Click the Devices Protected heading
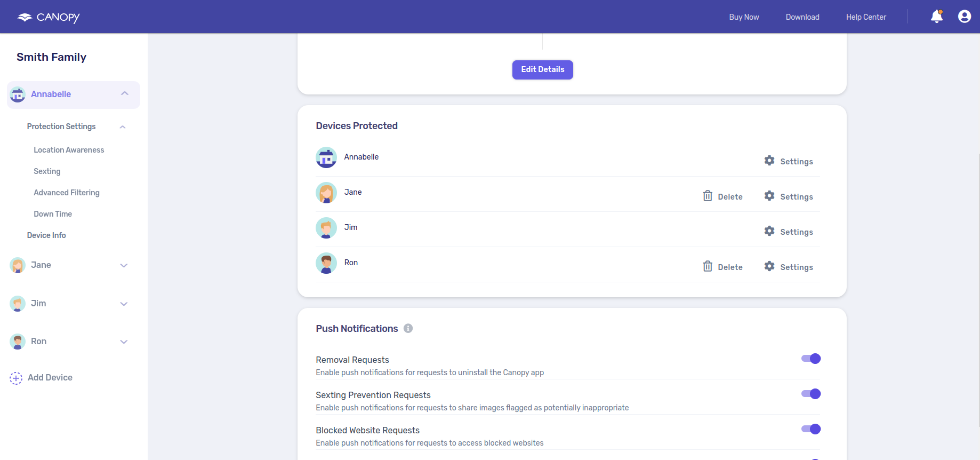Image resolution: width=980 pixels, height=460 pixels. point(357,126)
